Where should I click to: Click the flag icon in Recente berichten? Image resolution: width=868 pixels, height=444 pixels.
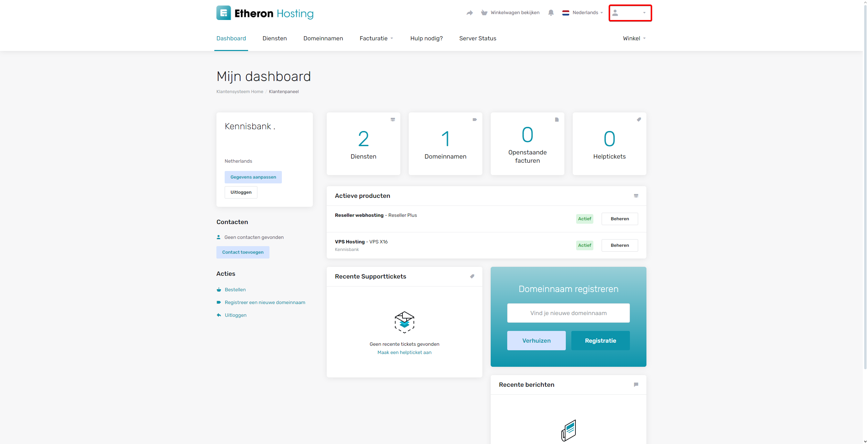click(636, 385)
